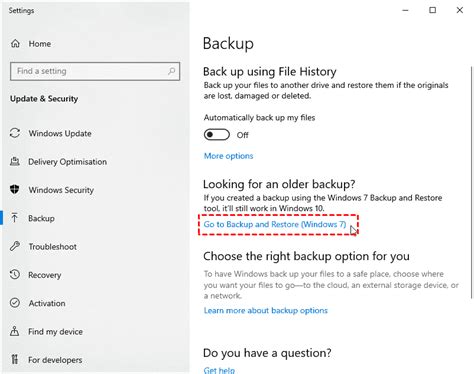
Task: Click the Home house icon
Action: pyautogui.click(x=15, y=44)
